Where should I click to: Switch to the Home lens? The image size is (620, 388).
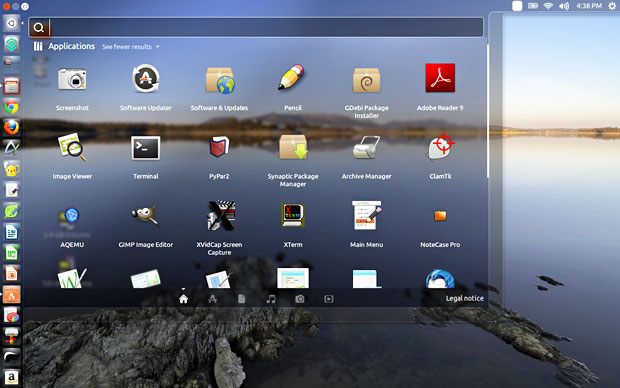coord(183,299)
